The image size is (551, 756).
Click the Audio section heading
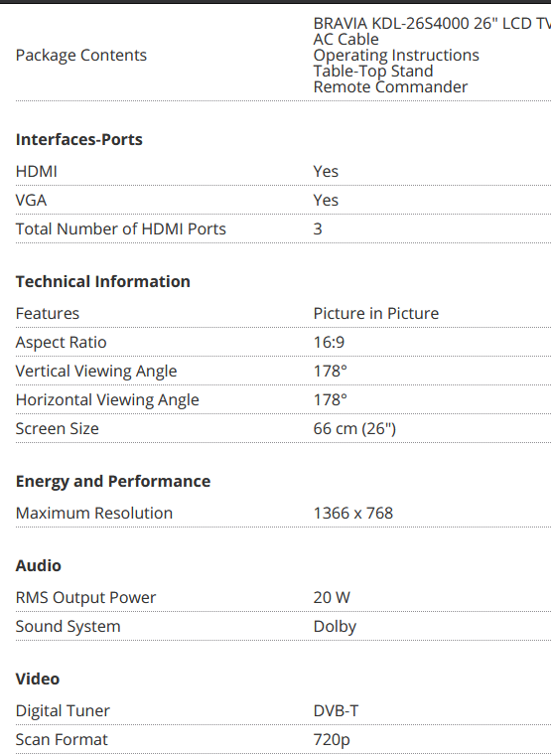point(38,565)
